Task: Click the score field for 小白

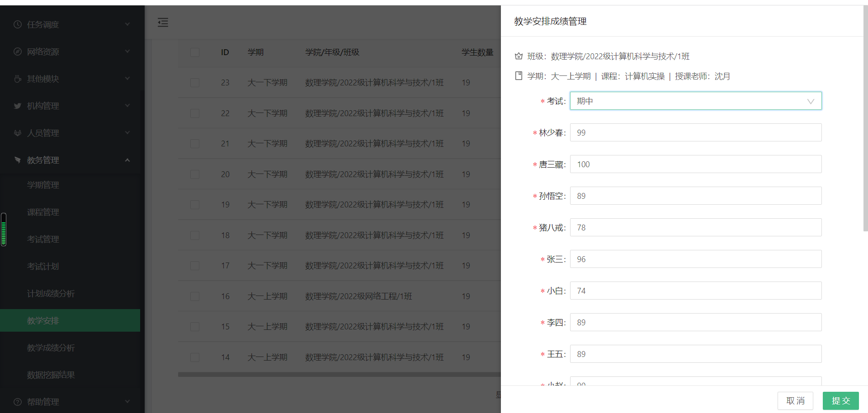Action: tap(696, 291)
